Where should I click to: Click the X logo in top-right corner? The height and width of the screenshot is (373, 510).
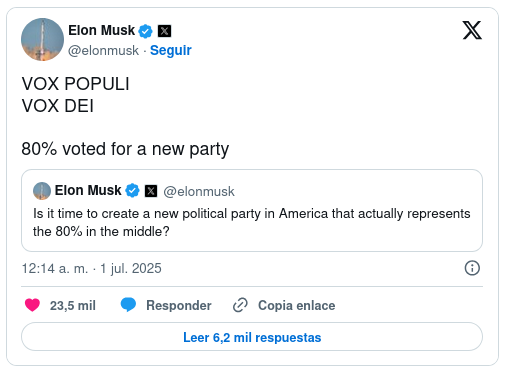472,30
